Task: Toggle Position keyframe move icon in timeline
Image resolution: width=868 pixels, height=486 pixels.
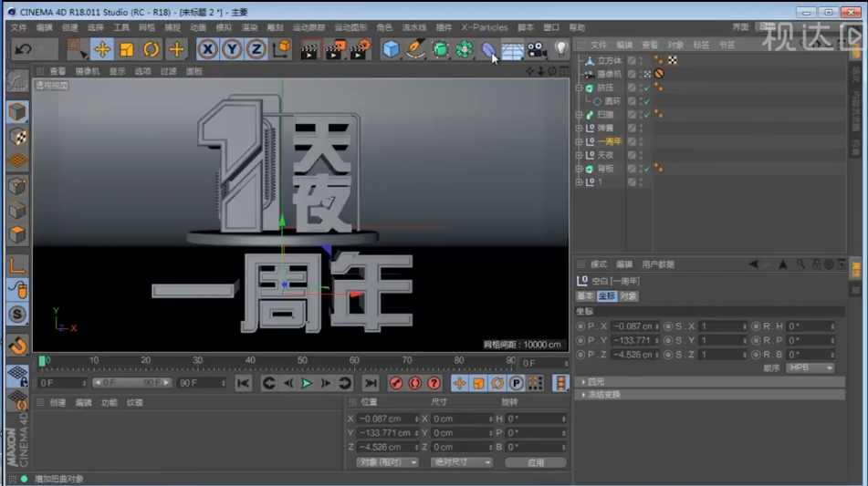Action: [459, 383]
